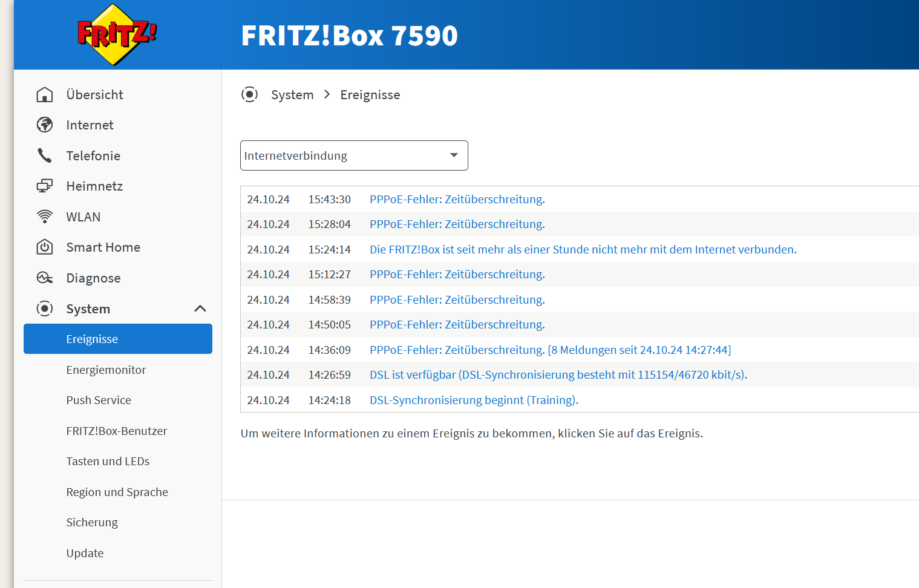Click the System icon in sidebar
This screenshot has height=588, width=919.
(x=45, y=309)
